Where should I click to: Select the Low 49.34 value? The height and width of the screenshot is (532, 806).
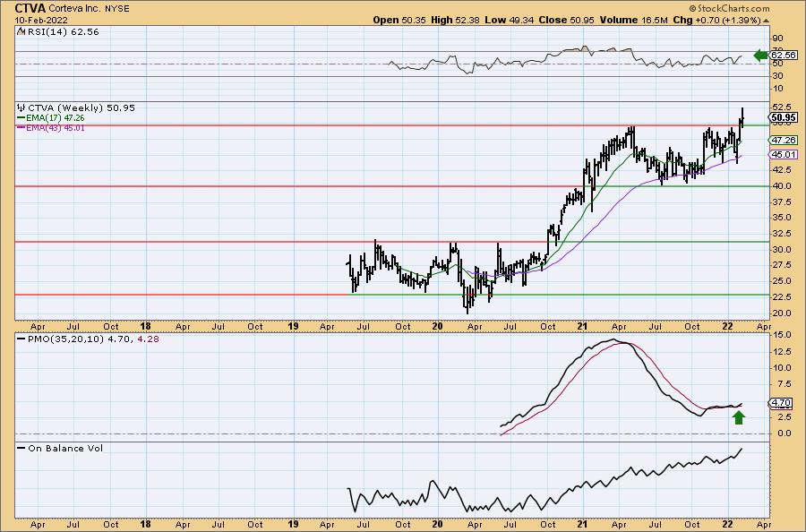[509, 20]
